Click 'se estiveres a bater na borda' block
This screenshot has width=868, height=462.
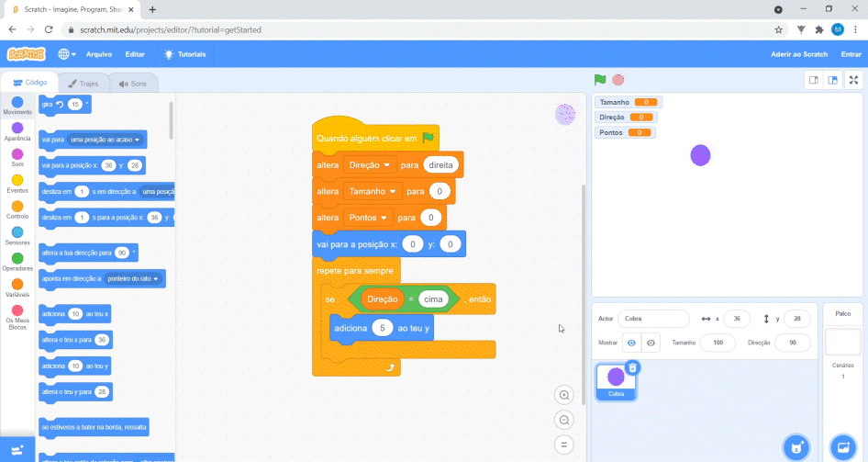tap(95, 427)
